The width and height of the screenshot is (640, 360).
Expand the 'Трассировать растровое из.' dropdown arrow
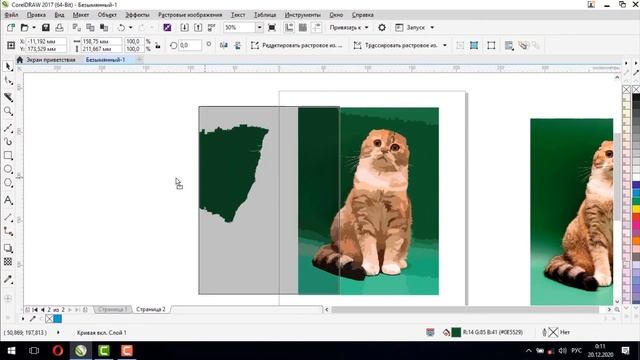[444, 45]
